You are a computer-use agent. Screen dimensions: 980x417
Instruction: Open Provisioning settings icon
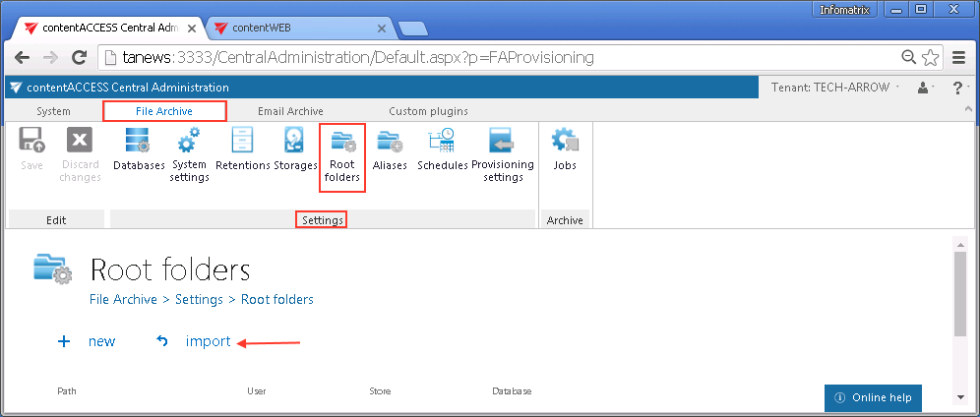[502, 155]
